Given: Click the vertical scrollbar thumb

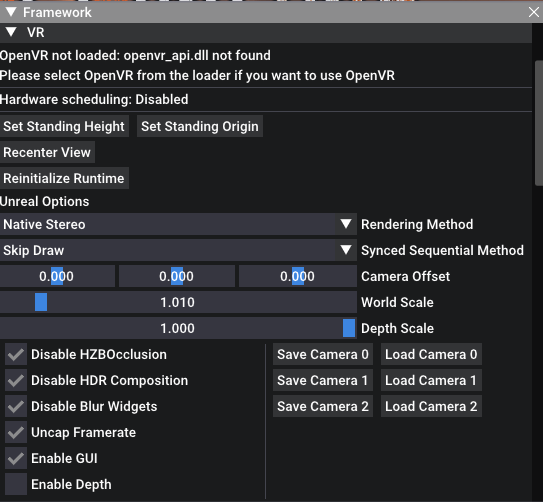Looking at the screenshot, I should [x=539, y=123].
